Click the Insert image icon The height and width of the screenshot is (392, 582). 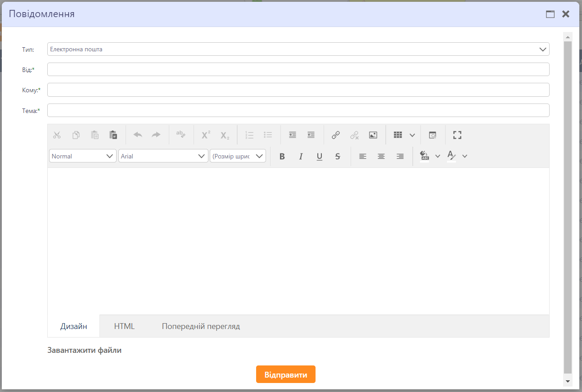[x=373, y=135]
